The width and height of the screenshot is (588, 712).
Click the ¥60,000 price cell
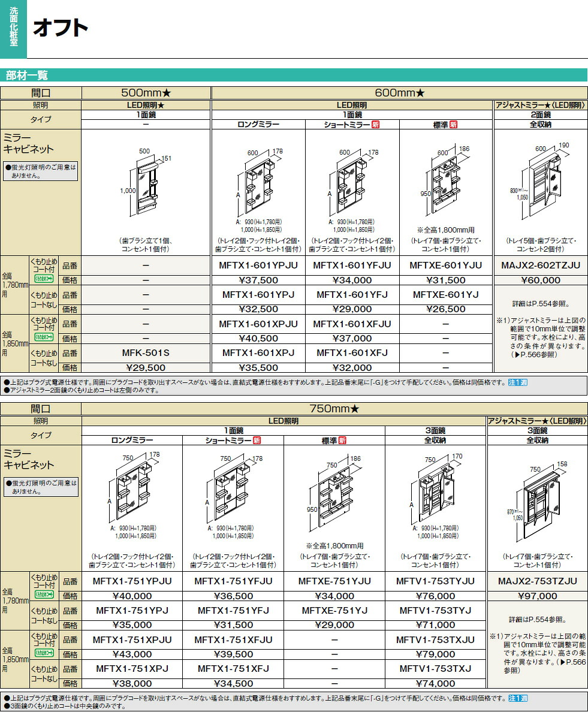[540, 280]
